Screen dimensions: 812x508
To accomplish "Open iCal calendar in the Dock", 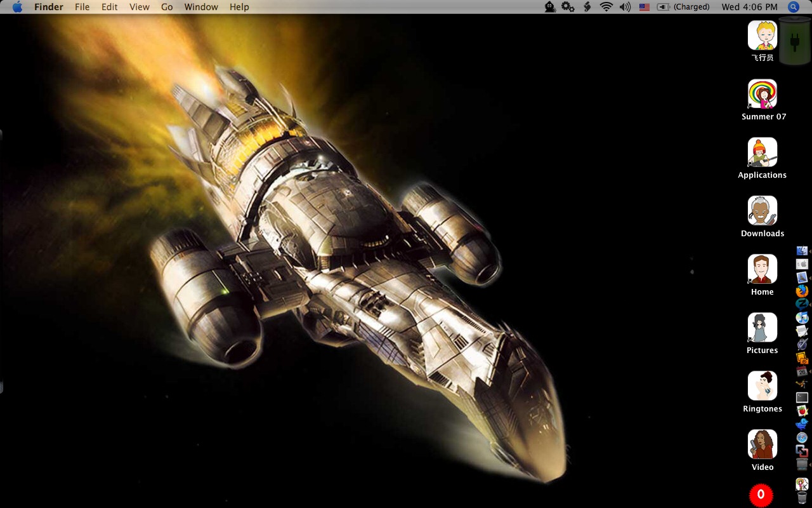I will click(802, 371).
